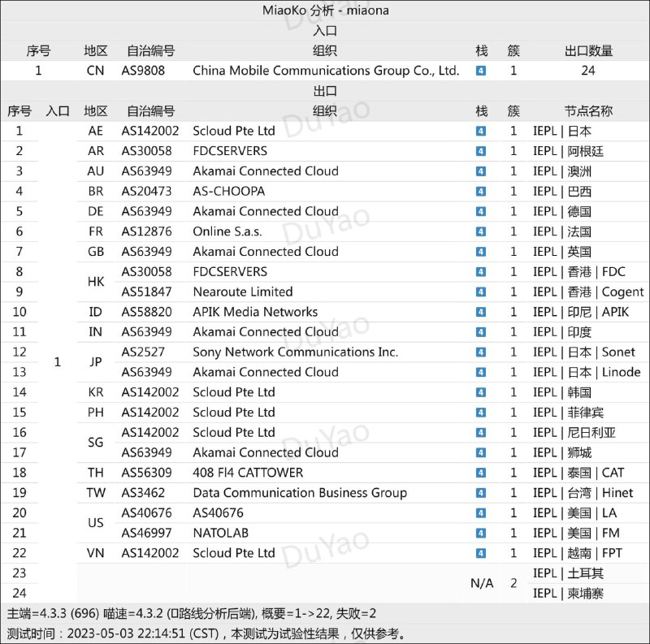
Task: Click the IPv4 badge in the 德国 row
Action: point(481,211)
